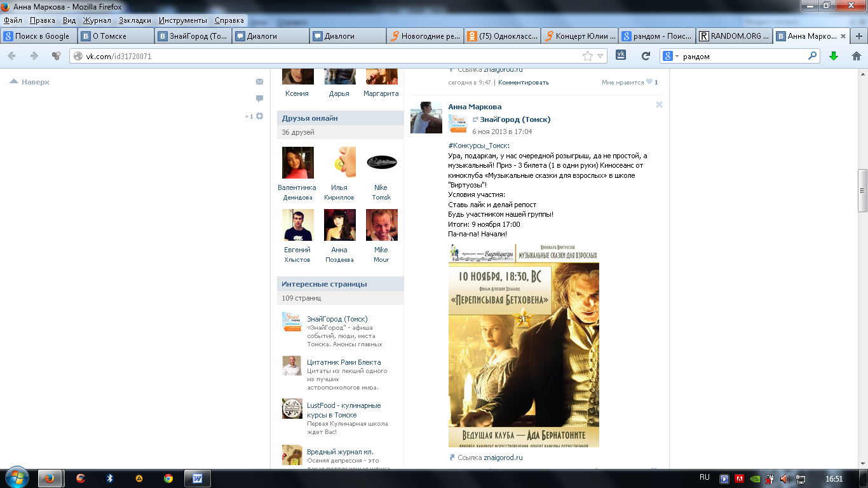
Task: Open the «Друзья онлайн» section header
Action: 340,118
